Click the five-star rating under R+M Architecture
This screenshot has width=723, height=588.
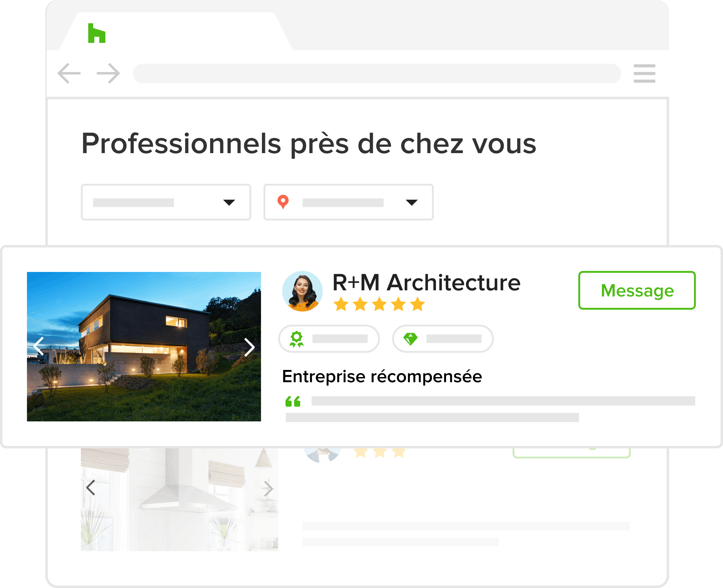tap(379, 304)
